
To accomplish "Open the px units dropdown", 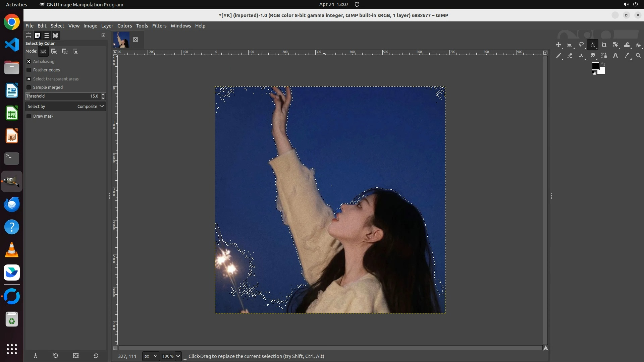I will (151, 356).
